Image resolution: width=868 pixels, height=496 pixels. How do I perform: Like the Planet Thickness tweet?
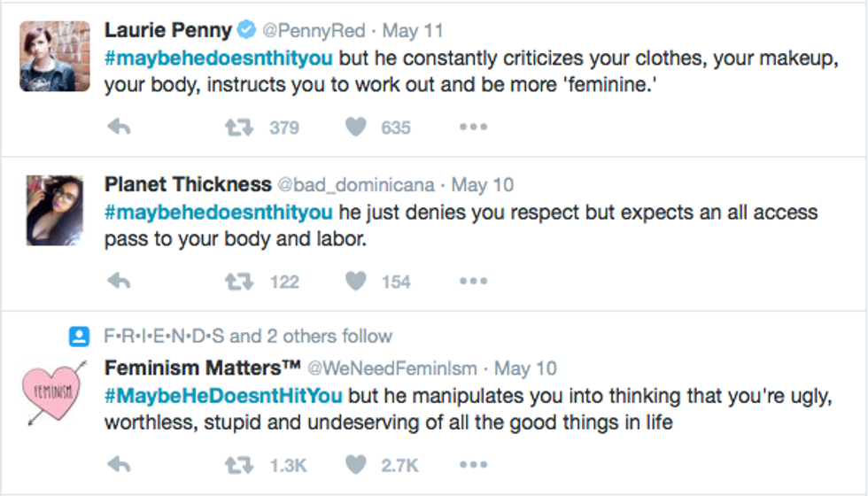click(356, 282)
